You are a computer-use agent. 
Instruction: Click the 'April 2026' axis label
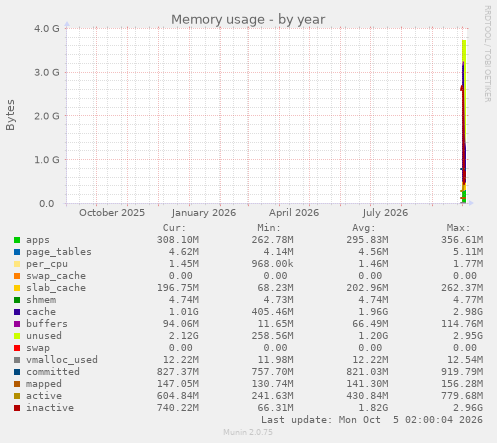click(x=294, y=213)
